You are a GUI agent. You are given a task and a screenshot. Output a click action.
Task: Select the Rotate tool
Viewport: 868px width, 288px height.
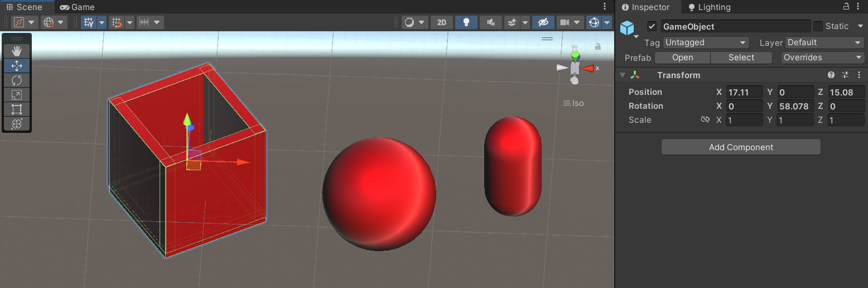click(17, 80)
